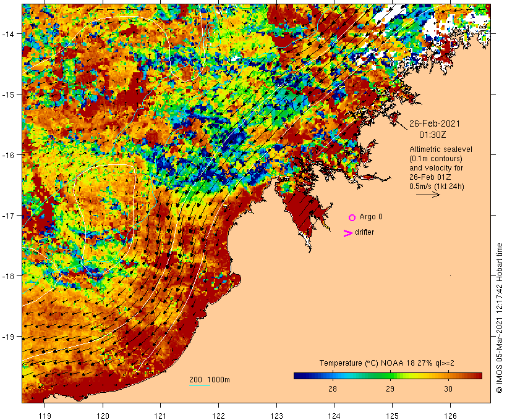
Task: Click the Temperature NOAA 18 colorbar title
Action: (x=386, y=363)
